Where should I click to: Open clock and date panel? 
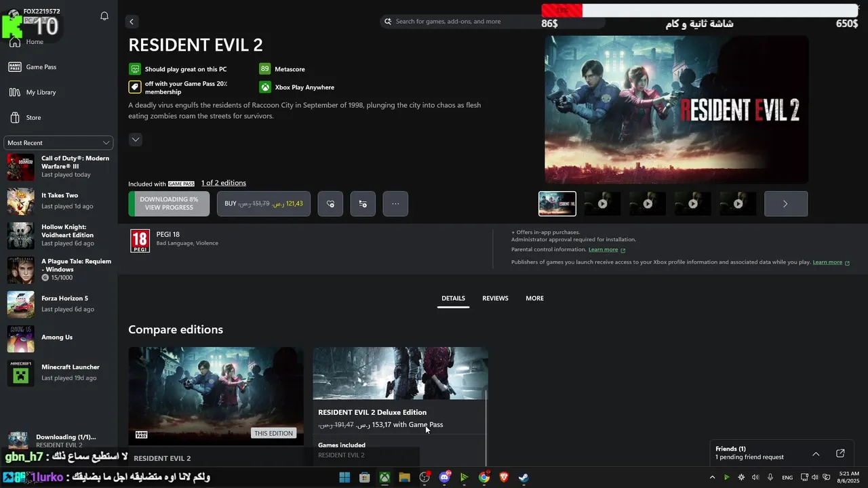[x=849, y=477]
